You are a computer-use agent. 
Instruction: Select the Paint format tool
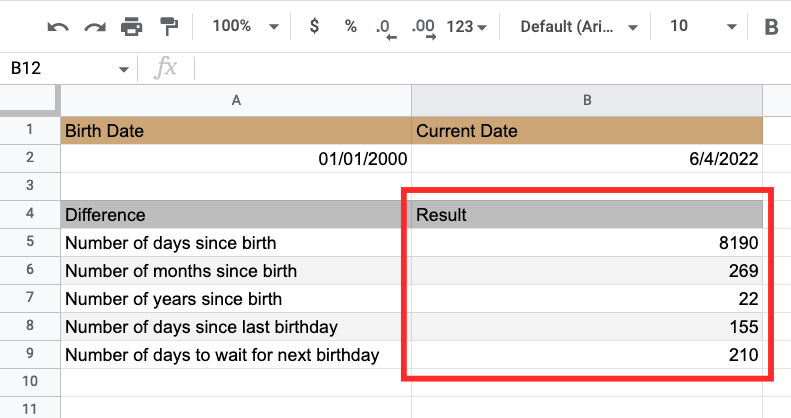(169, 27)
